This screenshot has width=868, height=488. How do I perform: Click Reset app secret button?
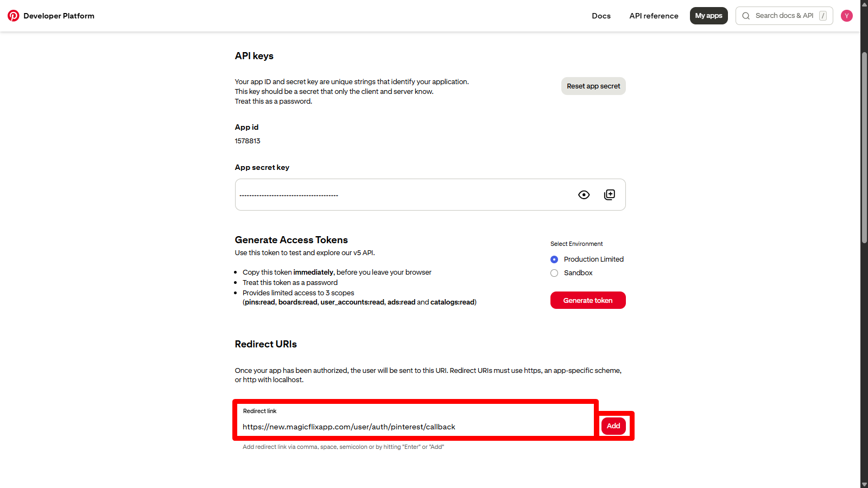tap(593, 86)
